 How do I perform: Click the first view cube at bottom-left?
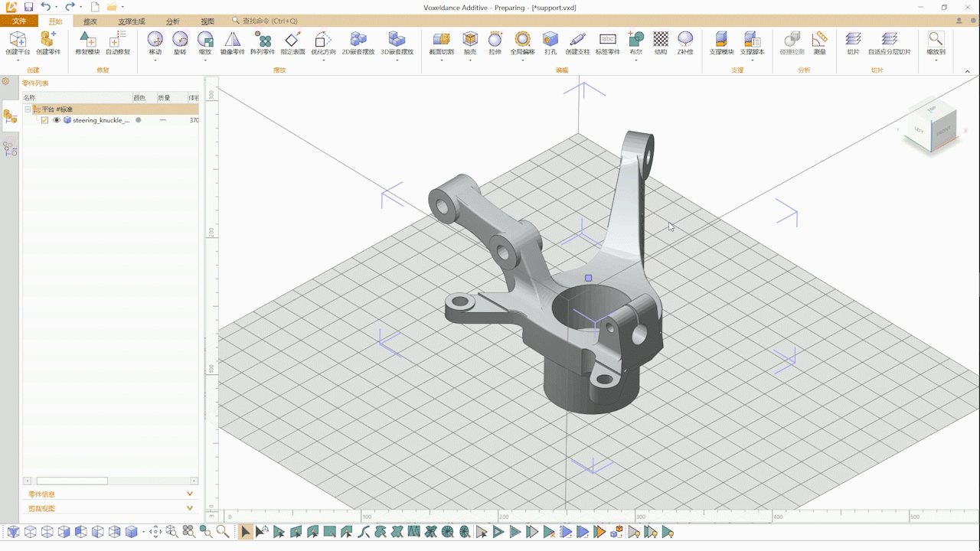point(13,531)
